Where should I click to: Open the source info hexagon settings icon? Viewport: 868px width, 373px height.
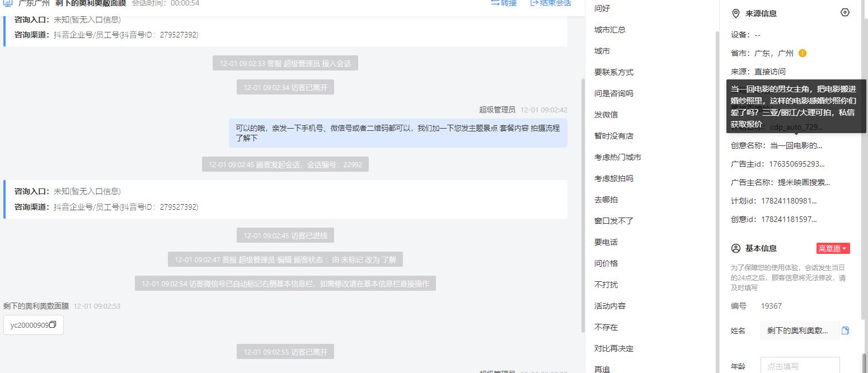click(845, 12)
